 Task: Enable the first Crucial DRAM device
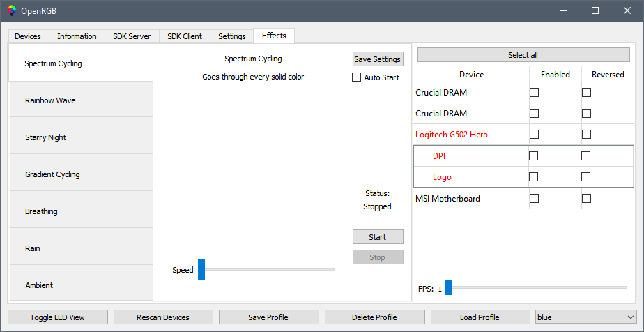(x=534, y=93)
